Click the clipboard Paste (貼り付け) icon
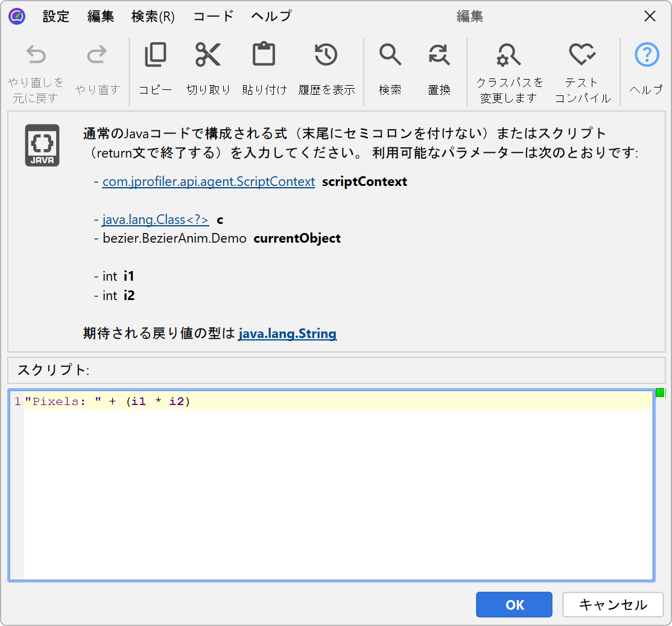 pyautogui.click(x=264, y=56)
